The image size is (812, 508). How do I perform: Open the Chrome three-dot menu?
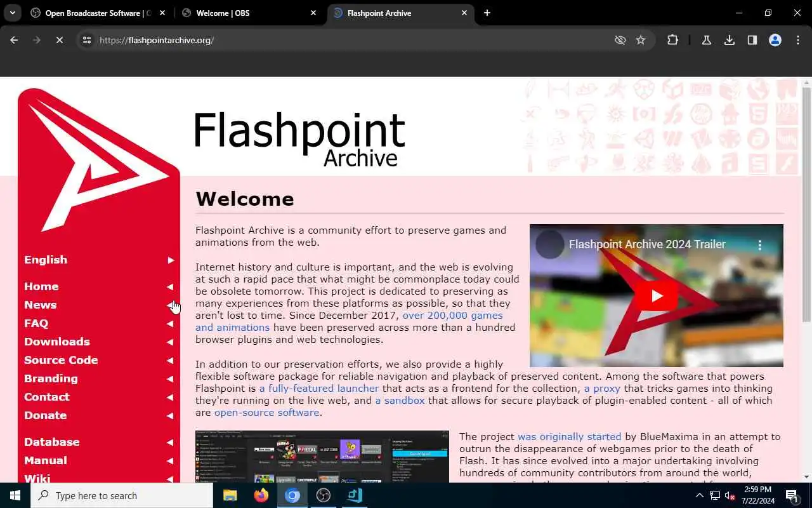click(798, 40)
